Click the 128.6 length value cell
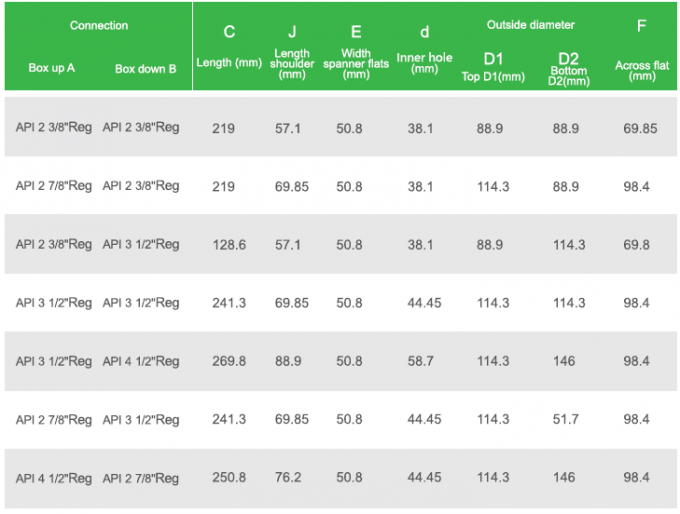Viewport: 680px width, 514px height. click(229, 245)
